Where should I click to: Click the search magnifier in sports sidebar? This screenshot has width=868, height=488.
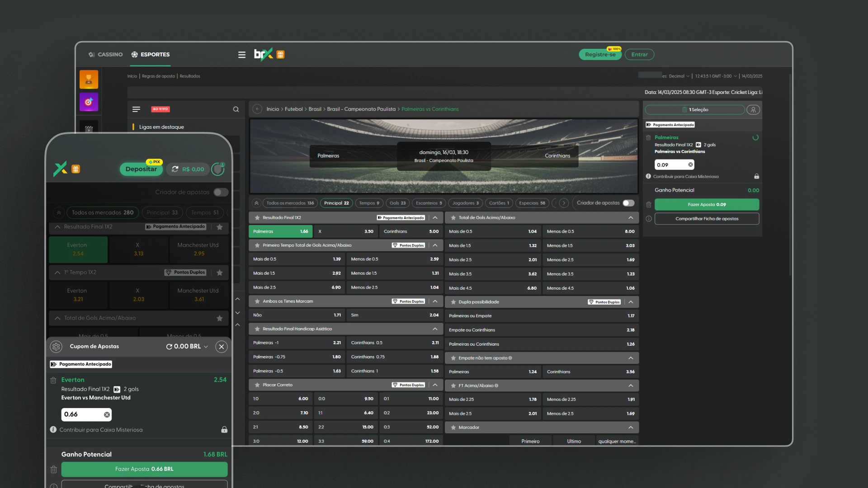click(236, 109)
